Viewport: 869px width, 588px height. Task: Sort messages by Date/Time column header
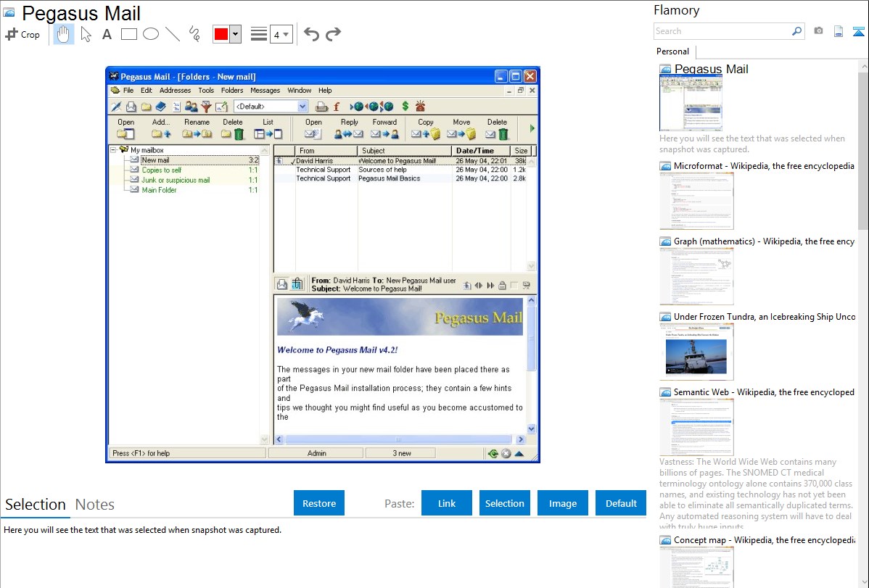(x=480, y=151)
